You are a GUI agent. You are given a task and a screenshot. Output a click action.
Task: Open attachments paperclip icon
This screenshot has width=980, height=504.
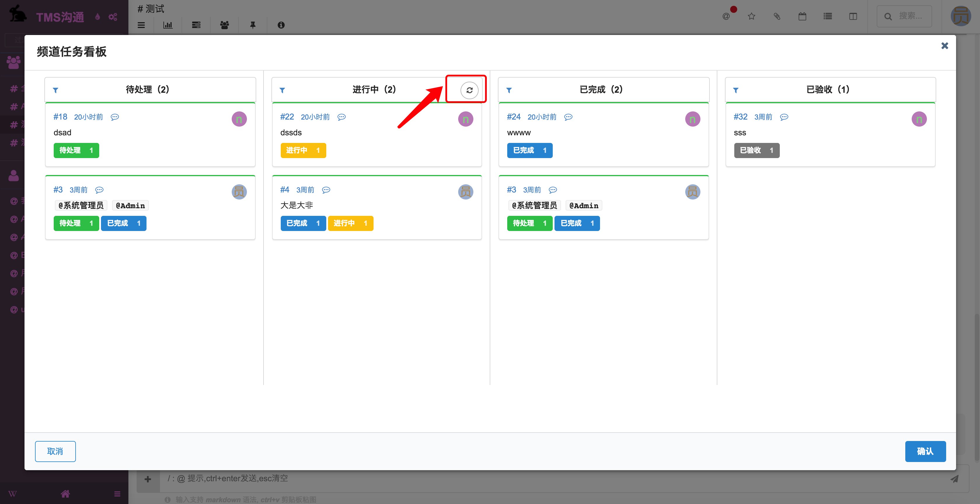click(777, 16)
